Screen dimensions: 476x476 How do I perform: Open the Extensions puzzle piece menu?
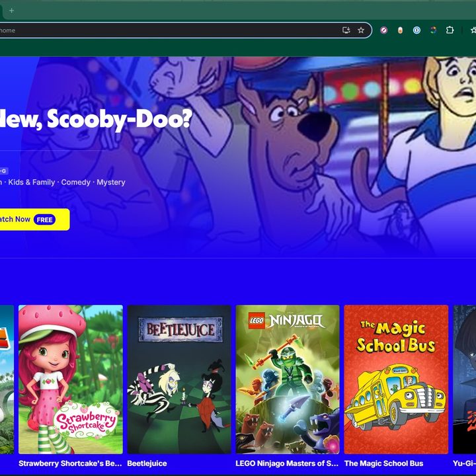450,30
